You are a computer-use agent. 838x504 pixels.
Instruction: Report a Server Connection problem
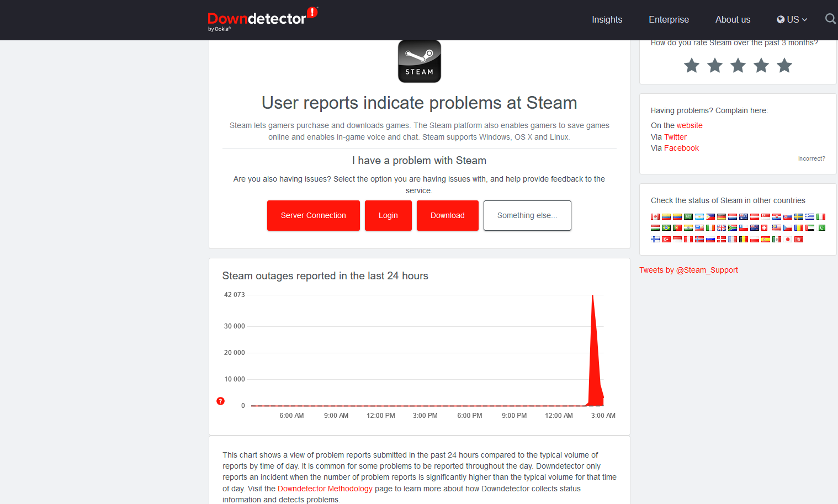314,215
